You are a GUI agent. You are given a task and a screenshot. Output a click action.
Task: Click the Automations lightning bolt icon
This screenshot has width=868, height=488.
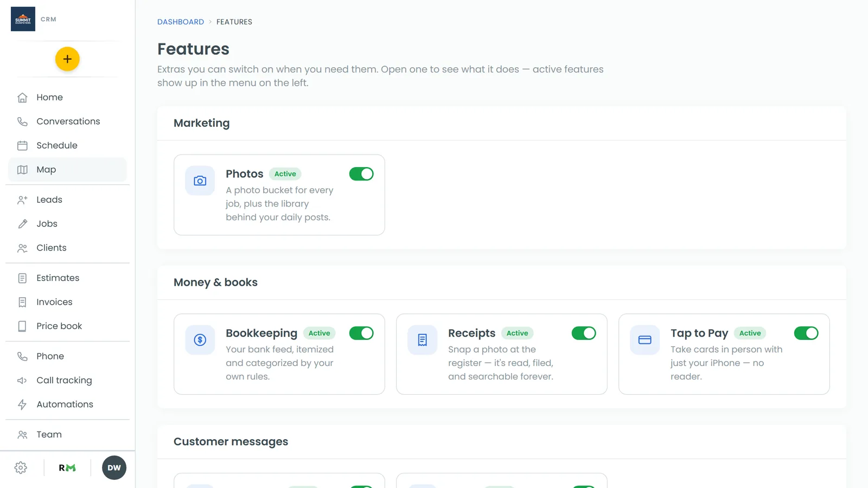[22, 404]
